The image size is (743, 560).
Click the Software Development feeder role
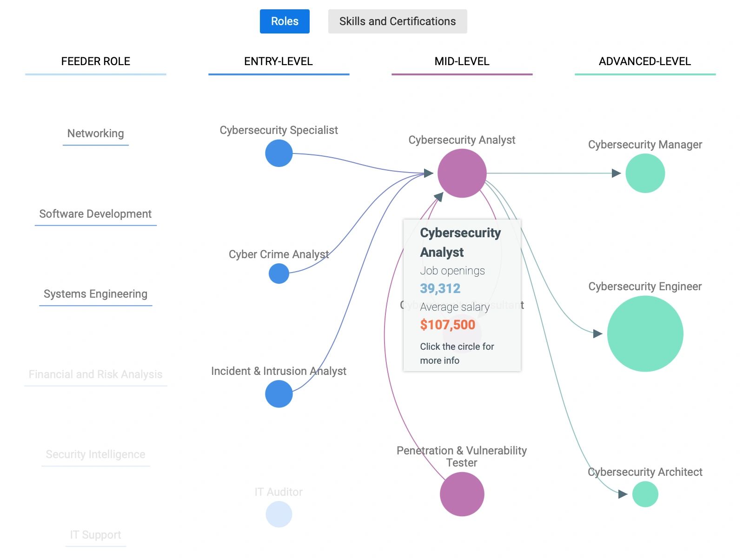pos(95,214)
